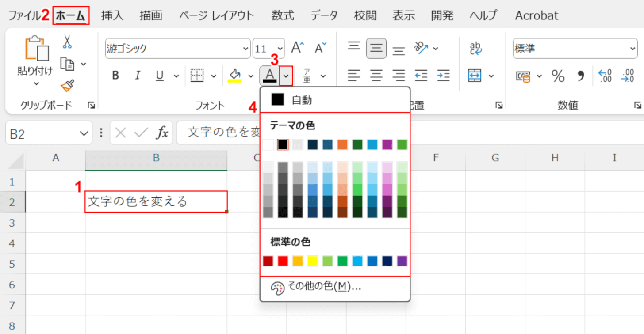
Task: Open その他の色 more colors
Action: (x=335, y=287)
